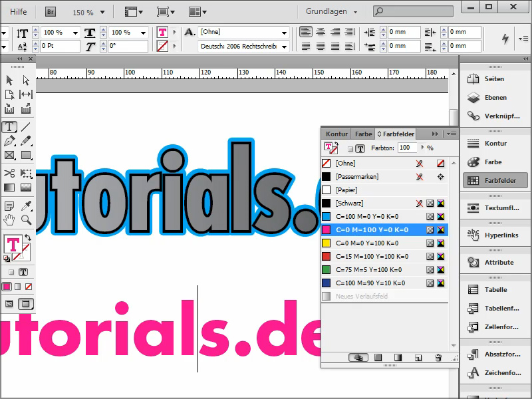This screenshot has height=399, width=532.
Task: Create a new swatch in the Farbfelder panel
Action: [418, 358]
